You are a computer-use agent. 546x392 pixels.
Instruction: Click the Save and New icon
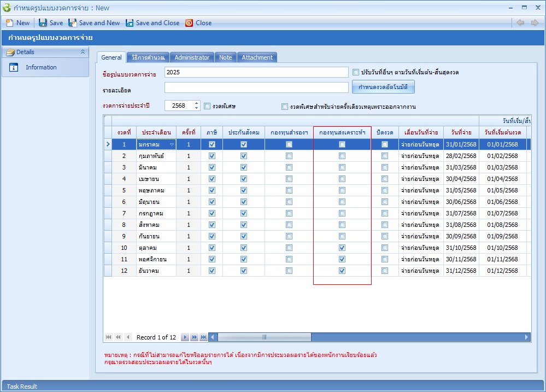coord(72,23)
